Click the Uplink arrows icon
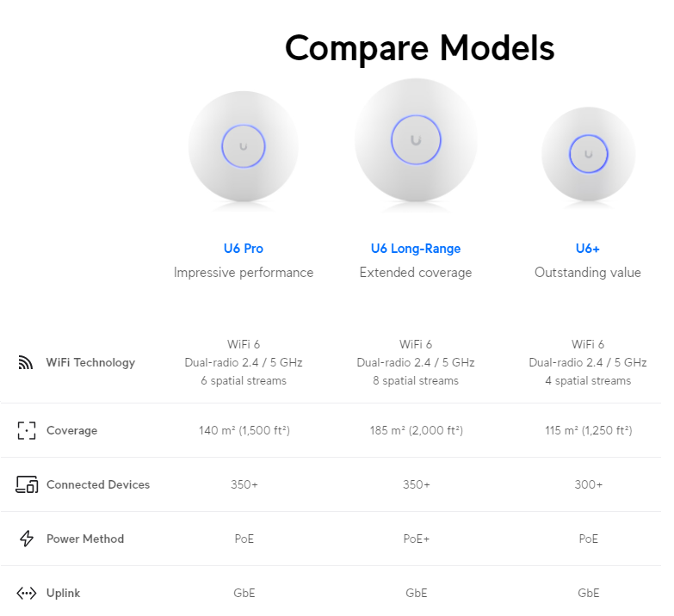Screen dimensions: 674x616 (x=26, y=594)
